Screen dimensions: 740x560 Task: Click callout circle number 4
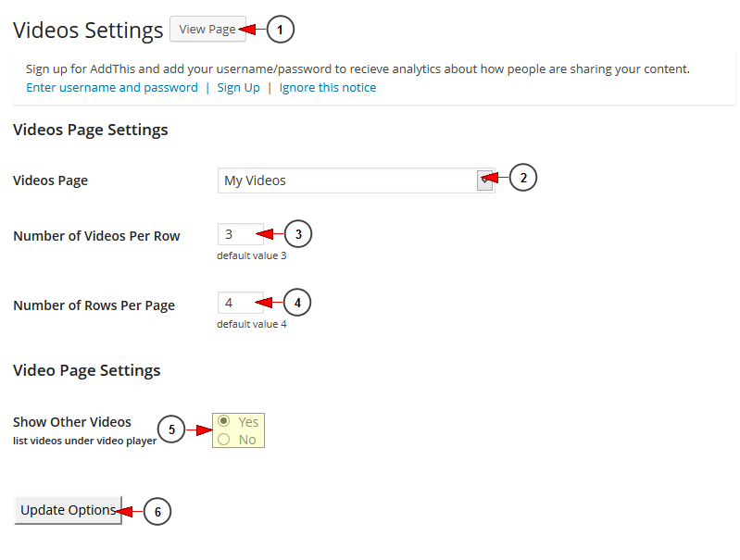(x=297, y=303)
